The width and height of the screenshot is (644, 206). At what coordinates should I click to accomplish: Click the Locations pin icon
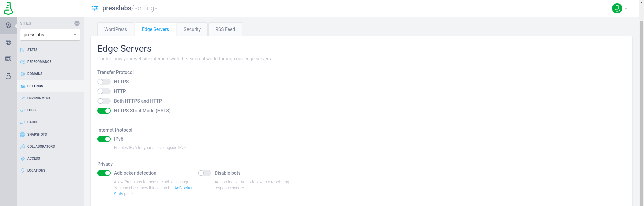[23, 171]
